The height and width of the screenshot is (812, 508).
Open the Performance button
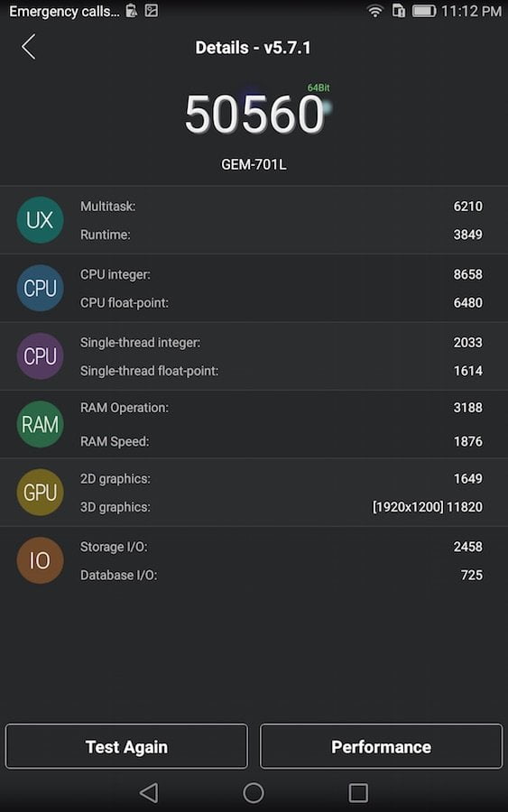click(x=381, y=746)
